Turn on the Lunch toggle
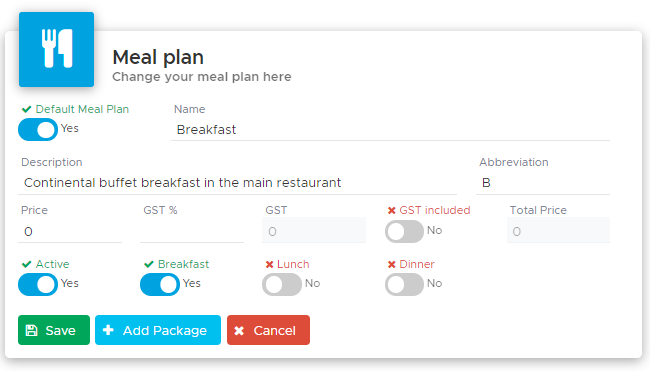The width and height of the screenshot is (650, 371). coord(282,284)
